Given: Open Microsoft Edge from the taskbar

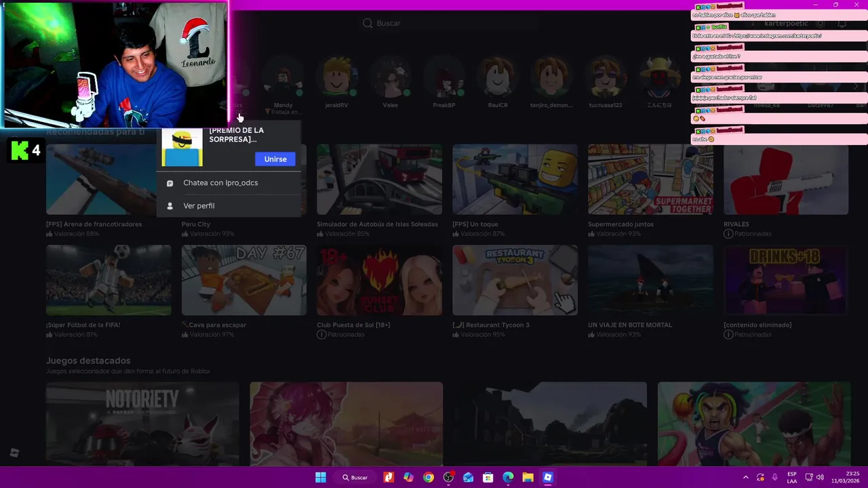Looking at the screenshot, I should pos(508,477).
